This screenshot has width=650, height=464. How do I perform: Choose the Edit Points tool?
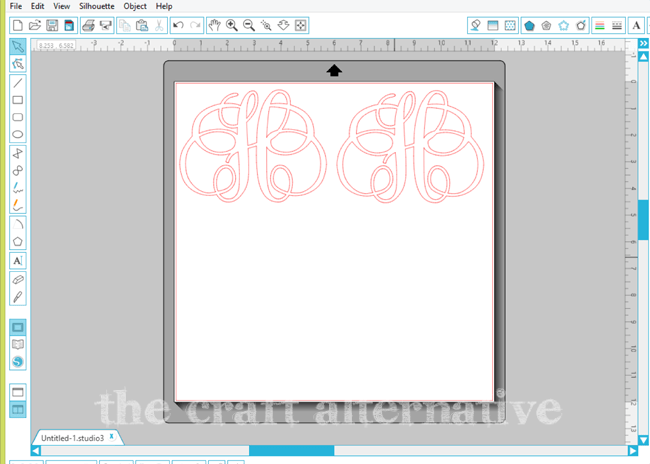click(18, 63)
